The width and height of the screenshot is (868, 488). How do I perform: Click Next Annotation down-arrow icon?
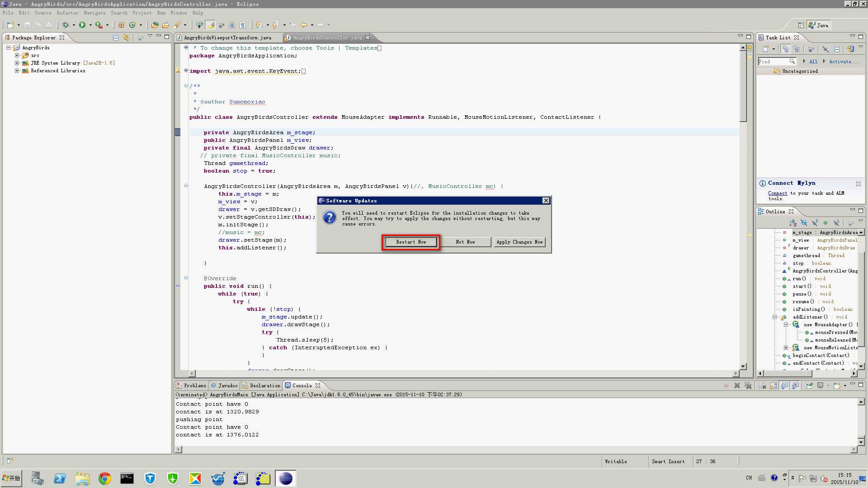click(258, 25)
